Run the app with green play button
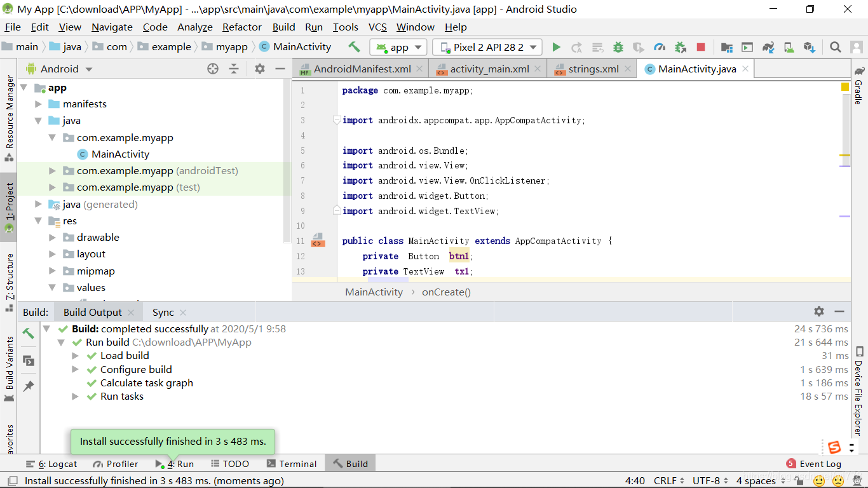 [556, 47]
